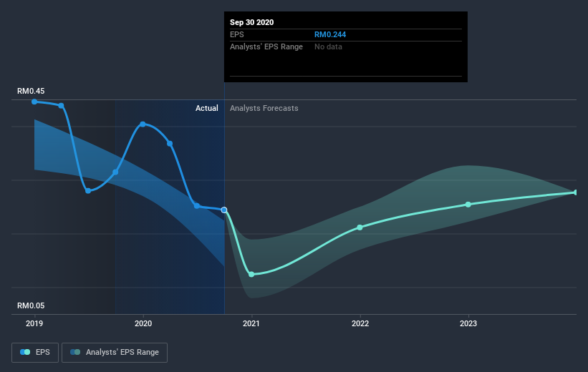Toggle the EPS legend series
This screenshot has width=588, height=372.
(x=35, y=353)
